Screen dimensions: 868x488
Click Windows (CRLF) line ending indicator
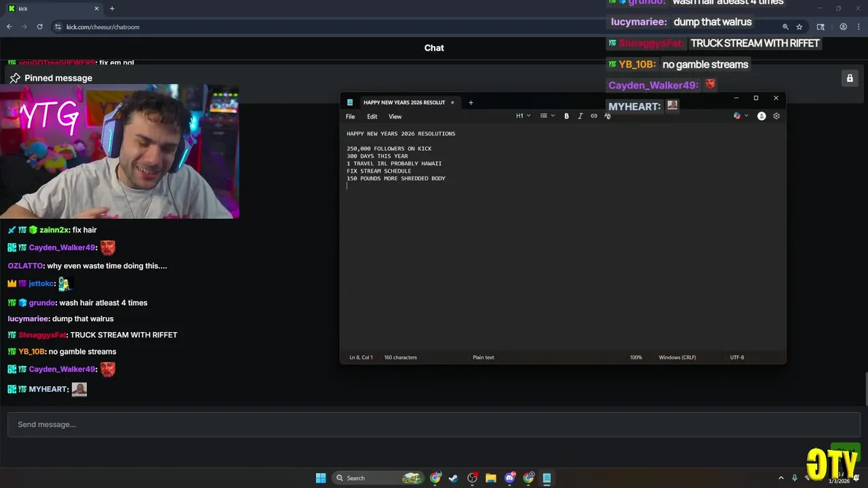[677, 357]
